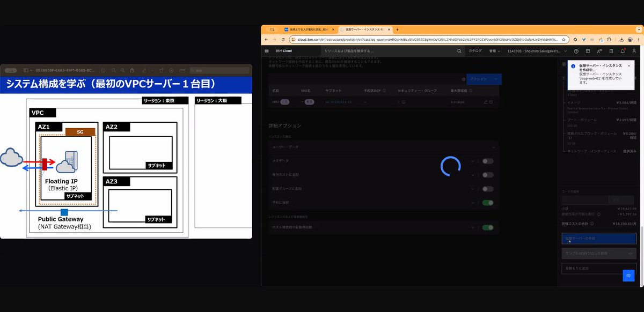Toggle the 配置グループに追加 switch
Screen dimensions: 644x312
487,189
